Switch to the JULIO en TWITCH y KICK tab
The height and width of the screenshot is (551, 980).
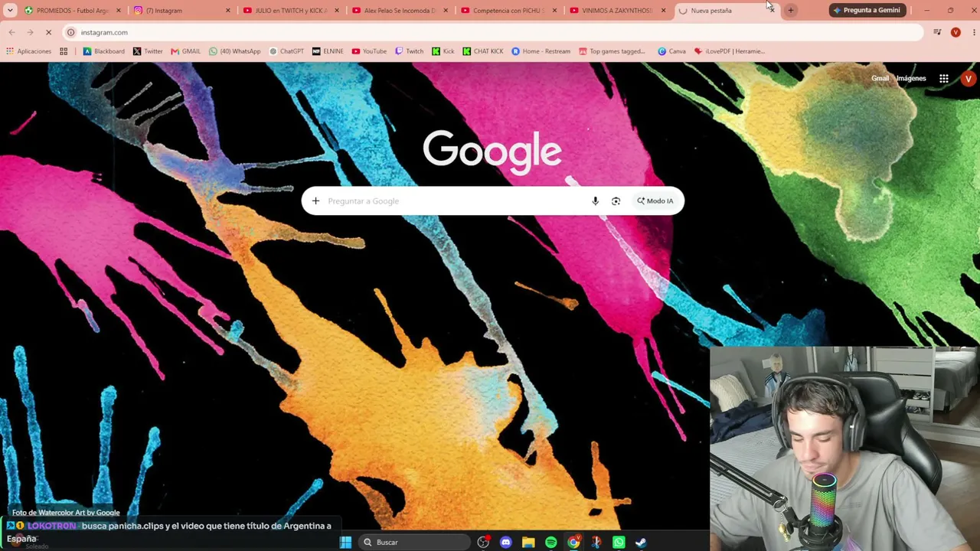[291, 10]
